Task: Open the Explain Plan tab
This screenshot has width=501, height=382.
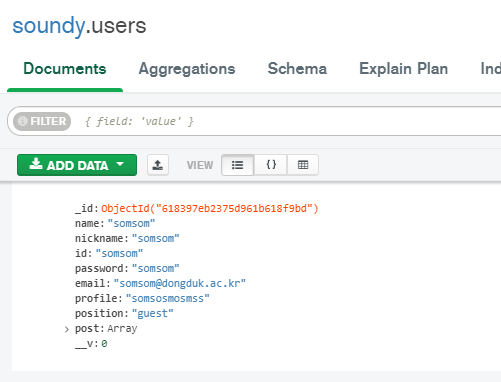Action: point(403,69)
